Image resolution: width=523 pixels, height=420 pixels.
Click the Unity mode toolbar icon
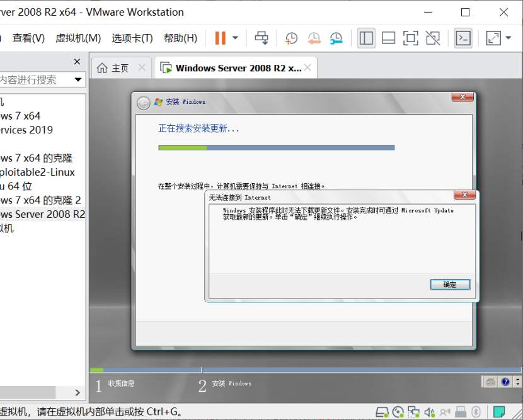point(433,38)
